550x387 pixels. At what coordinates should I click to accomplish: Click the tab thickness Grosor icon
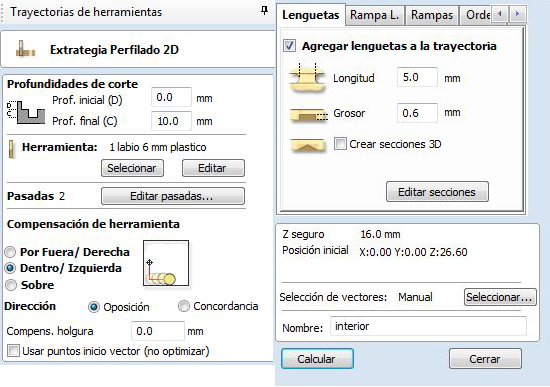[308, 115]
